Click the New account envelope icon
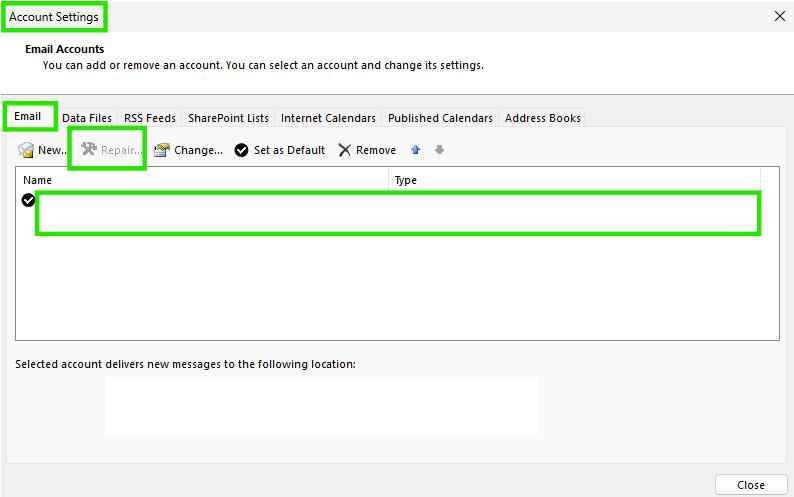 [26, 150]
